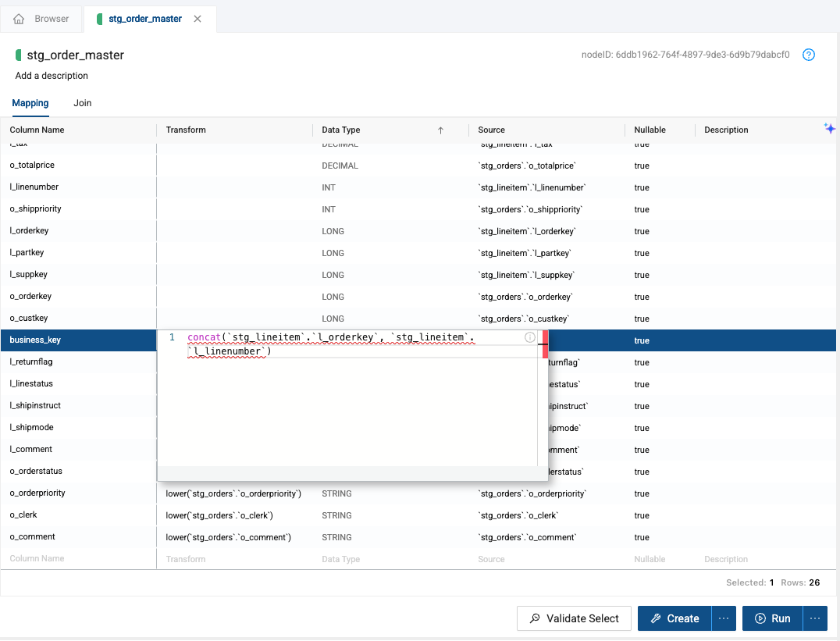840x641 pixels.
Task: Select the l_suppkey column name
Action: [x=28, y=274]
